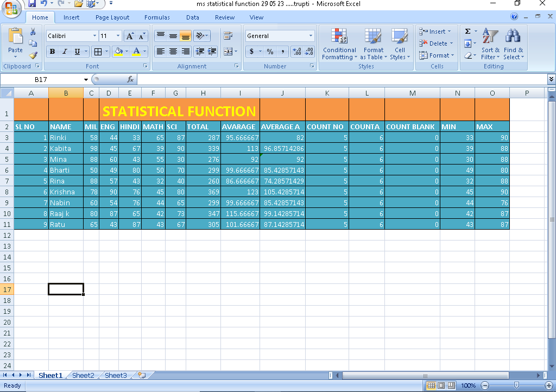
Task: Click the Increase Decimal icon
Action: pos(297,52)
